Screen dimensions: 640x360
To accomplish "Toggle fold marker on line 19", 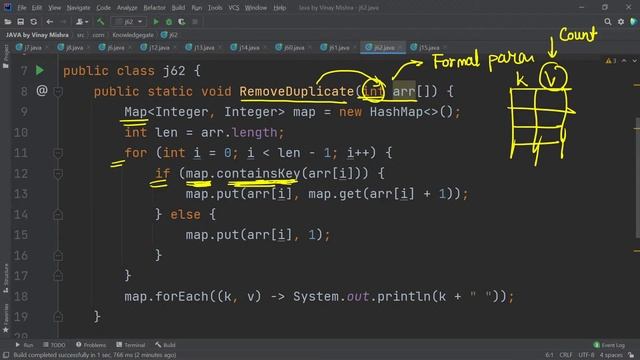I will tap(58, 317).
